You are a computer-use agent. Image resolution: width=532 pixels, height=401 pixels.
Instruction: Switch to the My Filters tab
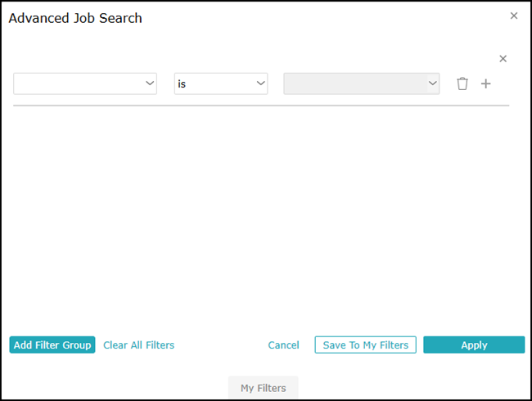point(264,387)
